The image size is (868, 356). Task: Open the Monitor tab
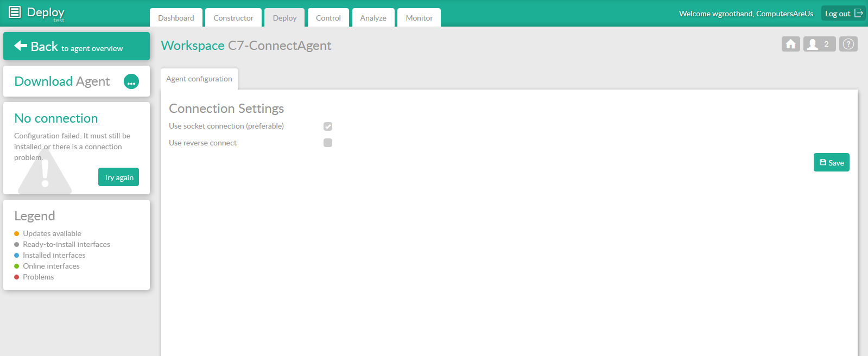[419, 18]
